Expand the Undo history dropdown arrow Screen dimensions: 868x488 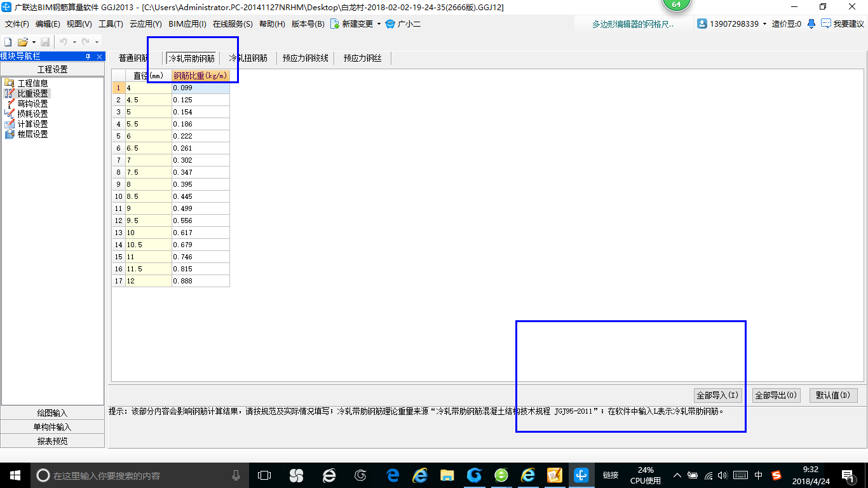pos(74,43)
